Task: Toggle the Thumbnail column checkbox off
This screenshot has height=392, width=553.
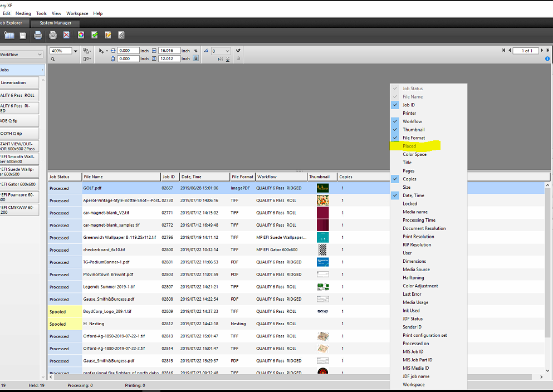Action: click(413, 130)
